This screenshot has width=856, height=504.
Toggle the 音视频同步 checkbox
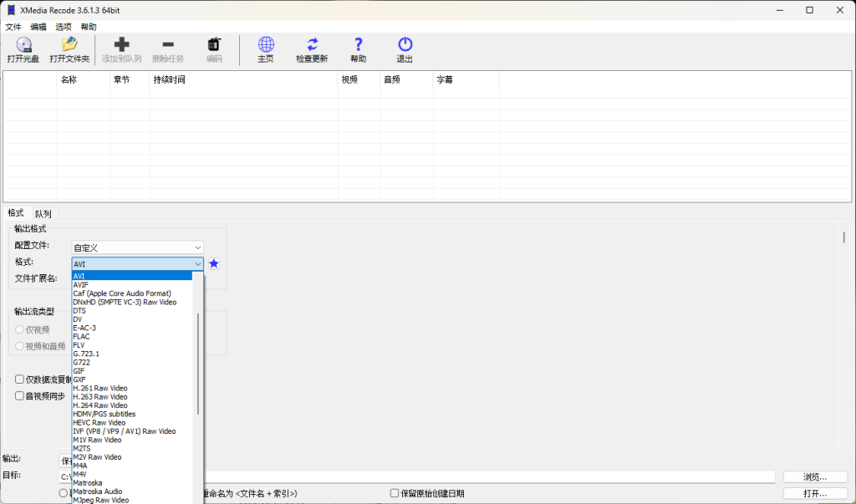pyautogui.click(x=20, y=396)
